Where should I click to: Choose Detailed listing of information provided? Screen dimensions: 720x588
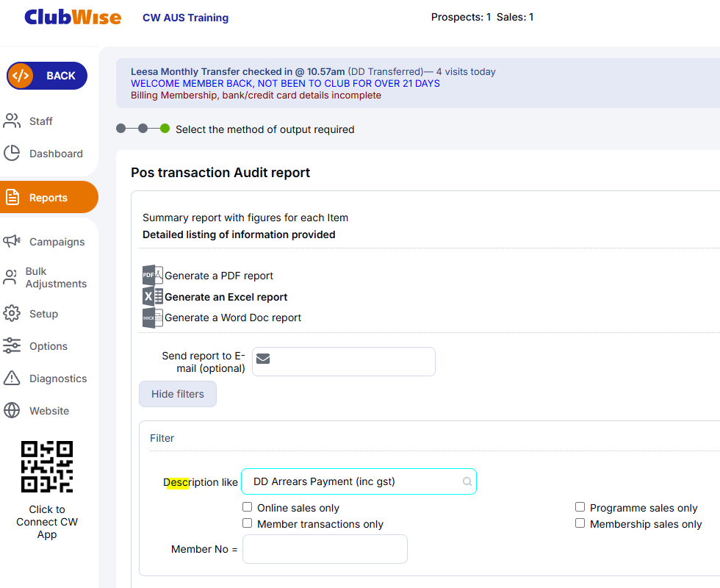pos(239,234)
